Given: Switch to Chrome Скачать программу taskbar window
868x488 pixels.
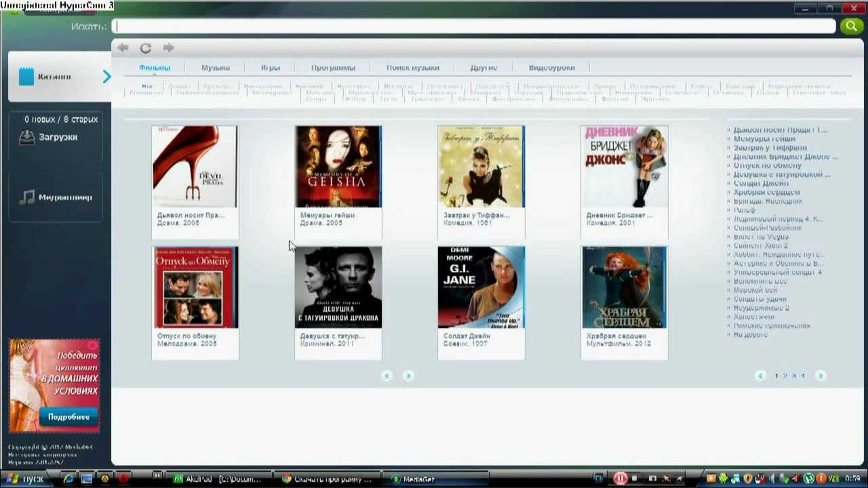Looking at the screenshot, I should (x=328, y=479).
